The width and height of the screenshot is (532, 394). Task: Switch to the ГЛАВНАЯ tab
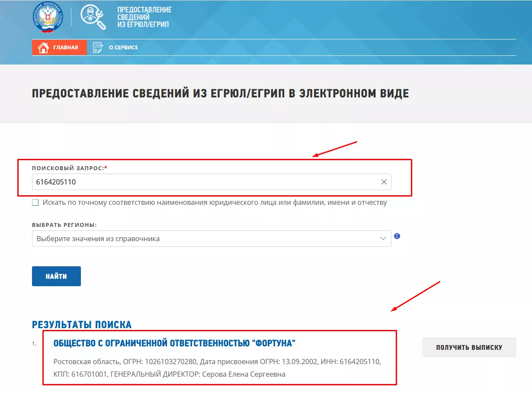pyautogui.click(x=59, y=47)
